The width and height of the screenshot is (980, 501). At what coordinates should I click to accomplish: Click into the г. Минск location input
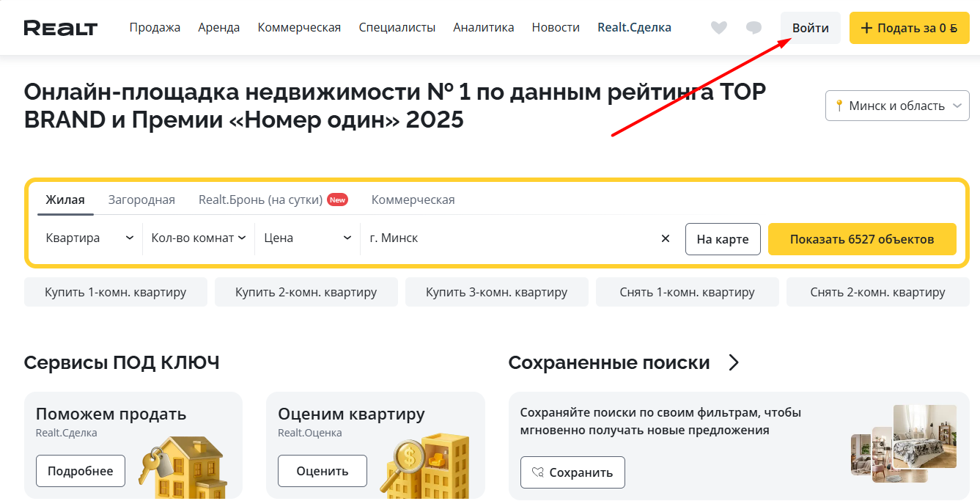509,238
